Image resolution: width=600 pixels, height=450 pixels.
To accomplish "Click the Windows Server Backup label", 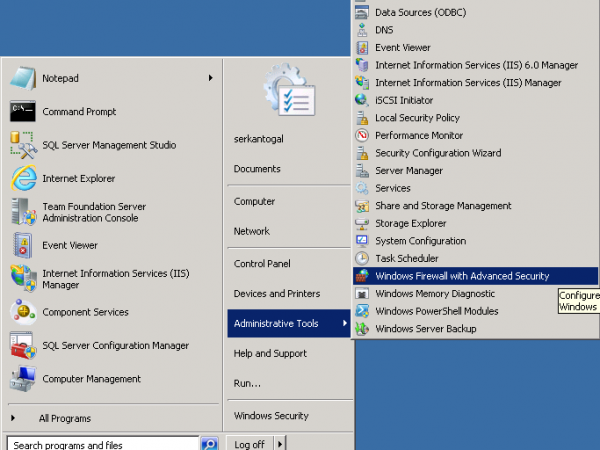I will click(426, 329).
